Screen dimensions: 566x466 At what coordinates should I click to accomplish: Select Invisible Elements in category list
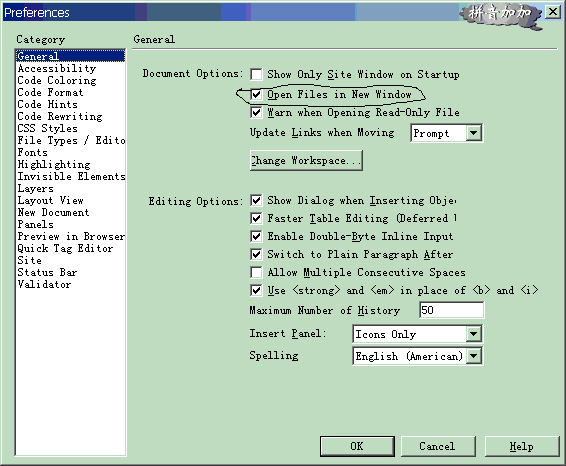coord(71,176)
